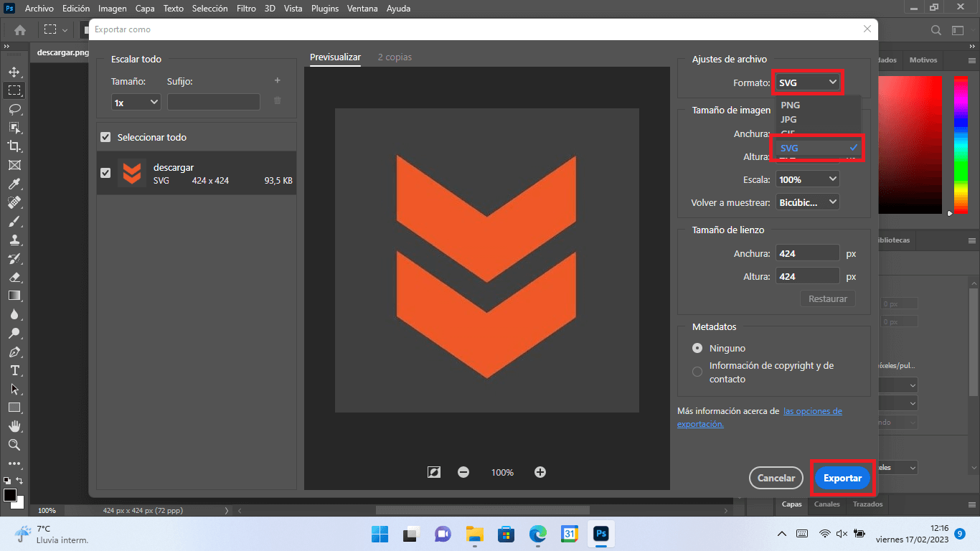The height and width of the screenshot is (551, 980).
Task: Open the Escala 100% dropdown
Action: [x=808, y=179]
